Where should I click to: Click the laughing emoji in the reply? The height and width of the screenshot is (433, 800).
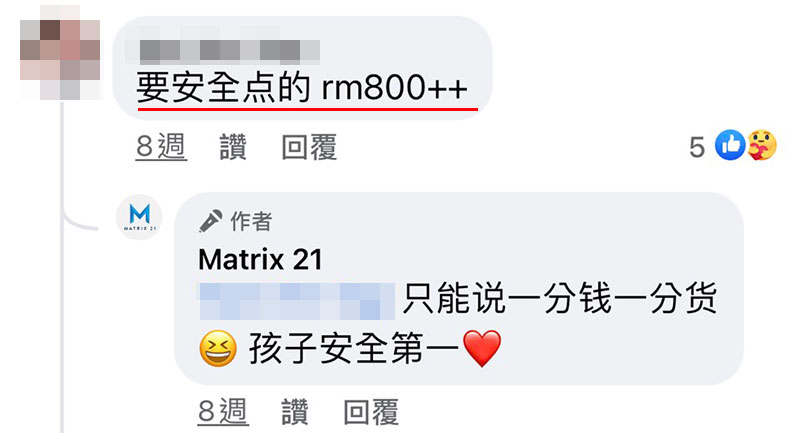[x=218, y=349]
